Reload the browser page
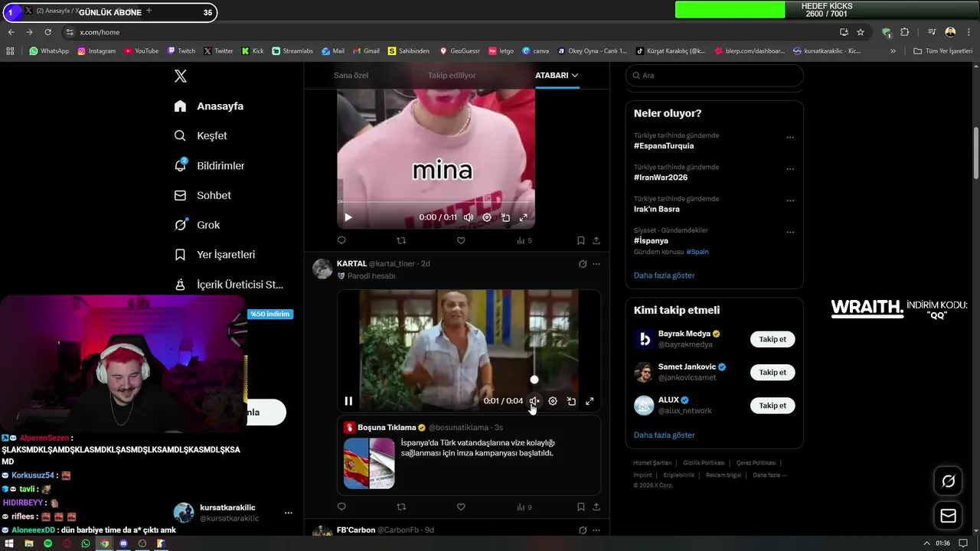The image size is (980, 551). 47,32
